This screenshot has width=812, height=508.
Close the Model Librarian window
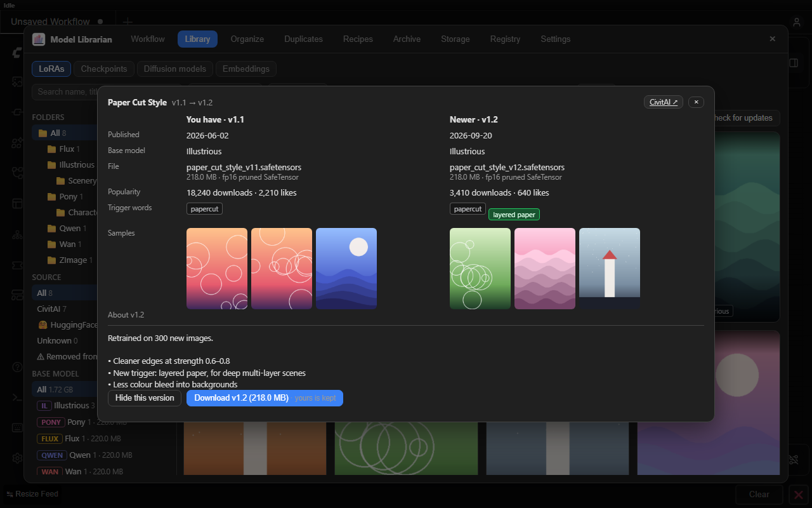(772, 39)
